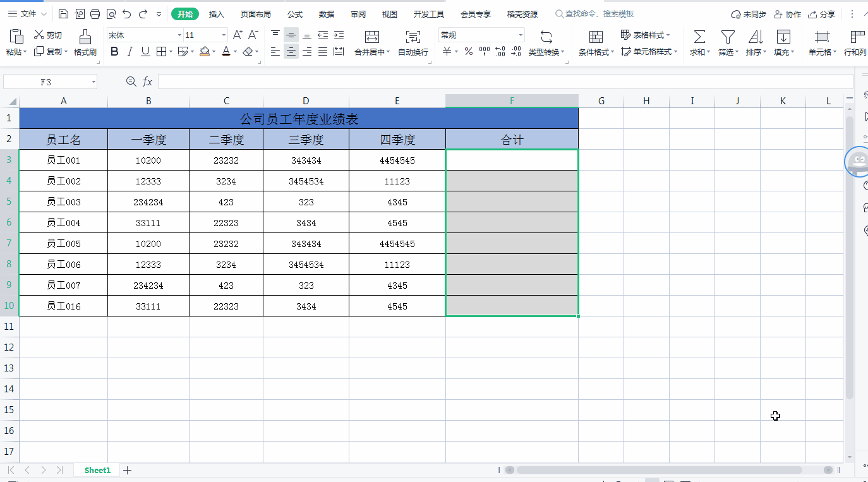Click the Copy (复制) button

tap(50, 52)
